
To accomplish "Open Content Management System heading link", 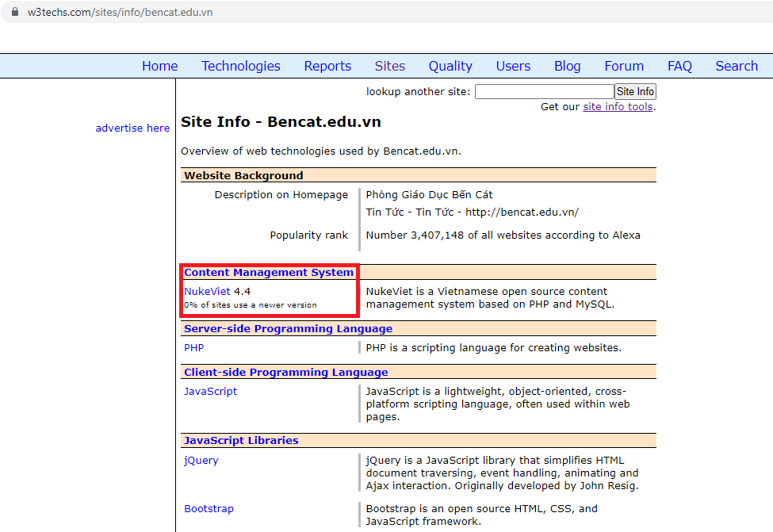I will point(269,272).
